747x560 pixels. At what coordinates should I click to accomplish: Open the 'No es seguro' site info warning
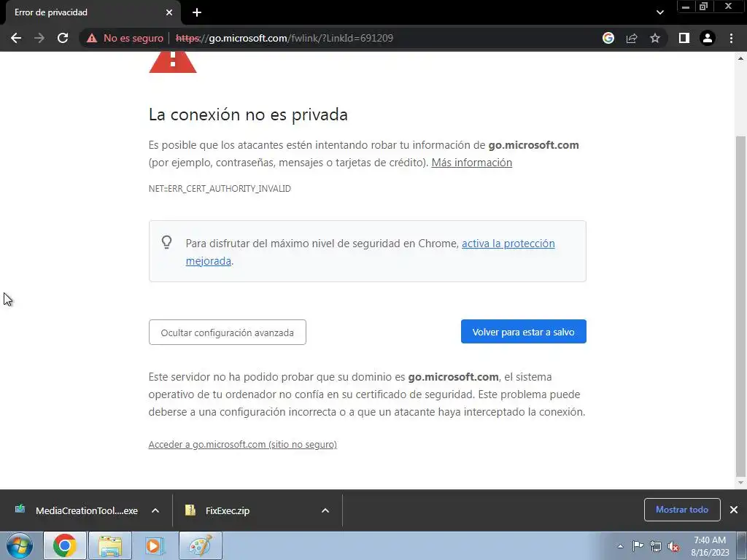click(125, 38)
